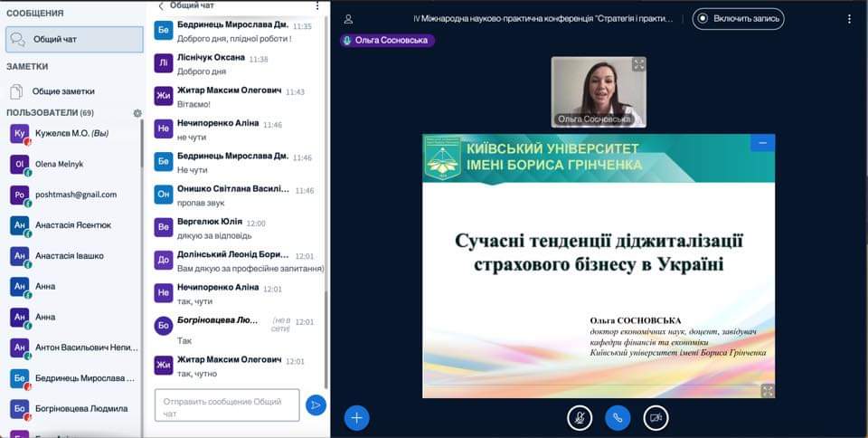Click the Кужелєв М.О. avatar
The height and width of the screenshot is (438, 868).
19,133
